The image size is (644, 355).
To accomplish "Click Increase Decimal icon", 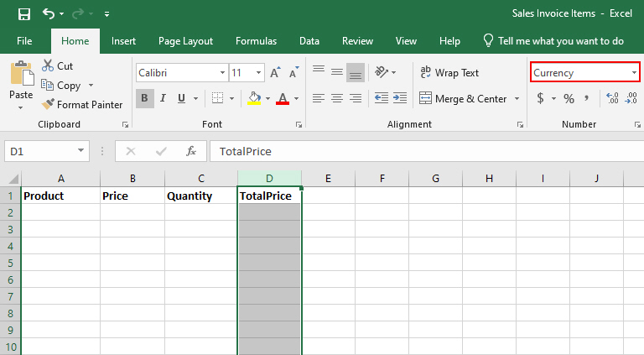I will [612, 98].
